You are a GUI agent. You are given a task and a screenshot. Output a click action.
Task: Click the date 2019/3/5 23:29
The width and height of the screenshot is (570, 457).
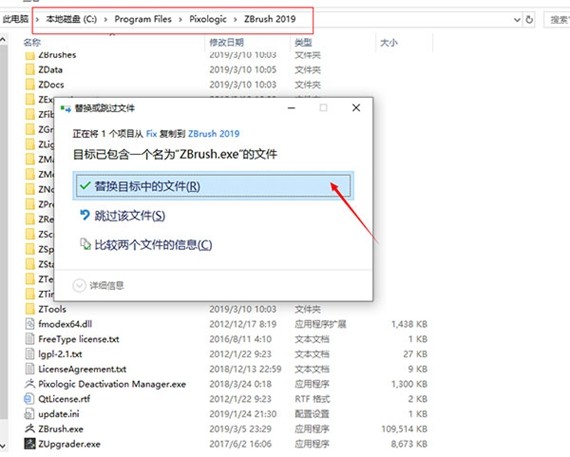pos(240,429)
